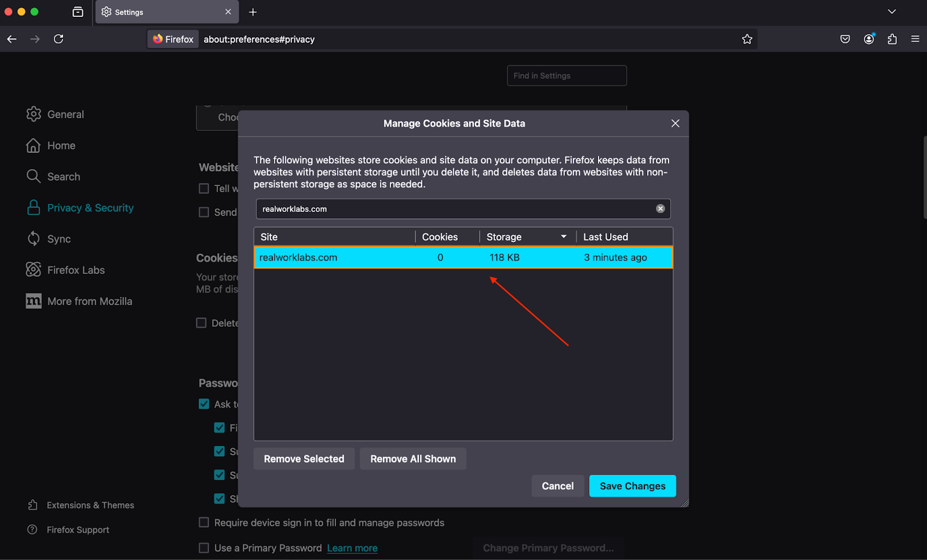Open More from Mozilla category
The image size is (927, 560).
[79, 301]
